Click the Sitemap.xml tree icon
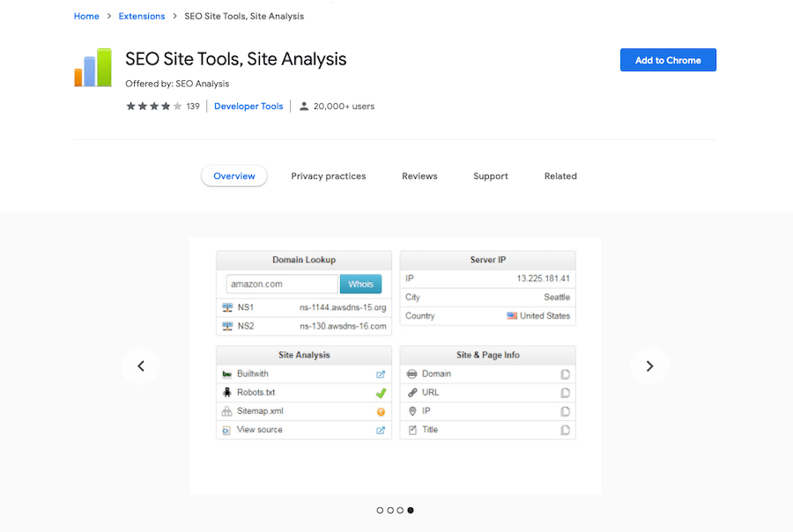The width and height of the screenshot is (793, 532). coord(227,411)
